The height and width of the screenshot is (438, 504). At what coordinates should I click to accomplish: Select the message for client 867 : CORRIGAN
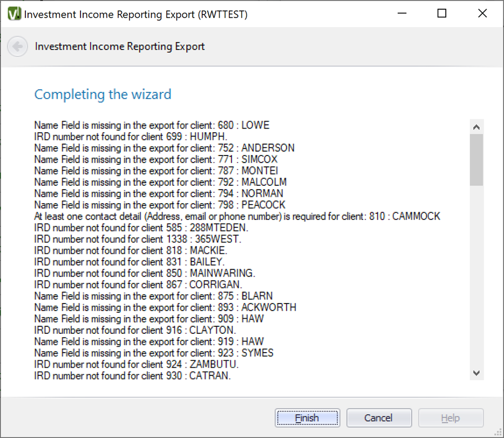pos(138,285)
